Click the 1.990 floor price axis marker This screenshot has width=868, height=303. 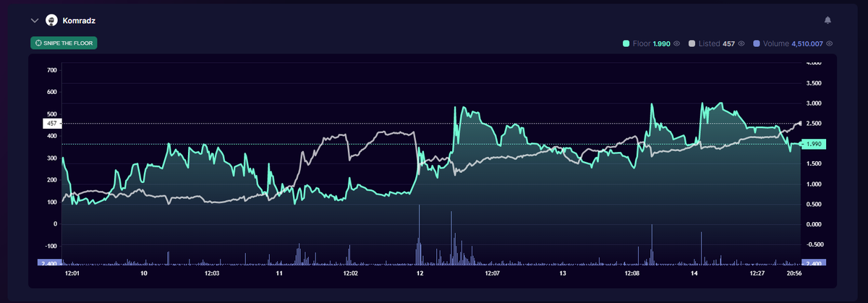pos(814,144)
